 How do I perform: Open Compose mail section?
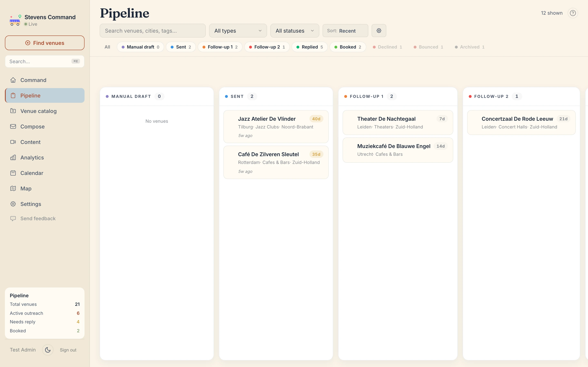pos(32,126)
